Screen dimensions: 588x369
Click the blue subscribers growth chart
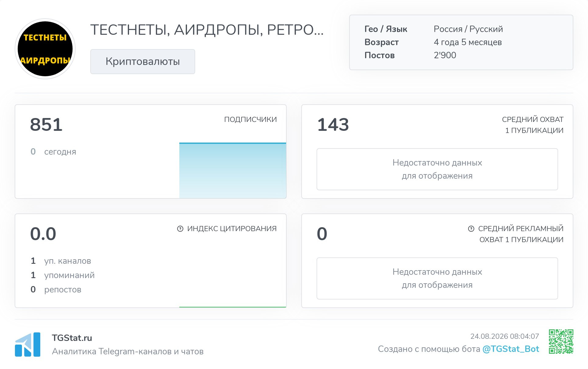pyautogui.click(x=233, y=170)
